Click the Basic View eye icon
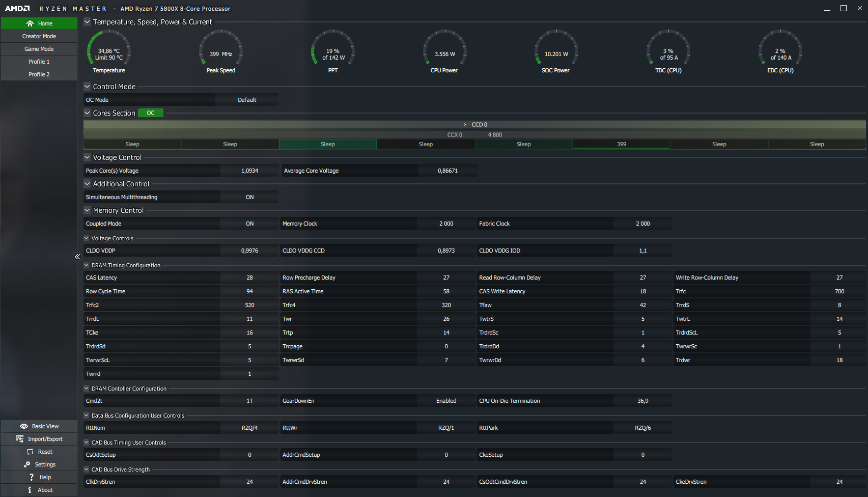The image size is (868, 497). [24, 426]
